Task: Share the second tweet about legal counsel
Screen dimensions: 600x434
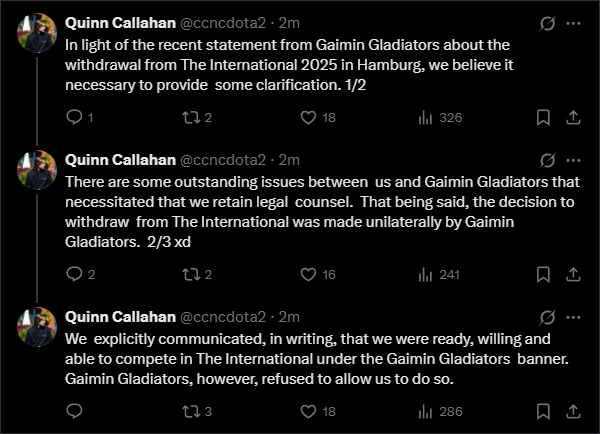Action: click(x=573, y=274)
